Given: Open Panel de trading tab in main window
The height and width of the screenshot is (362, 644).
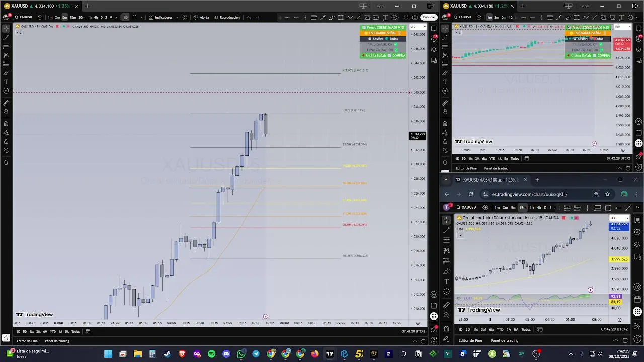Looking at the screenshot, I should point(57,341).
